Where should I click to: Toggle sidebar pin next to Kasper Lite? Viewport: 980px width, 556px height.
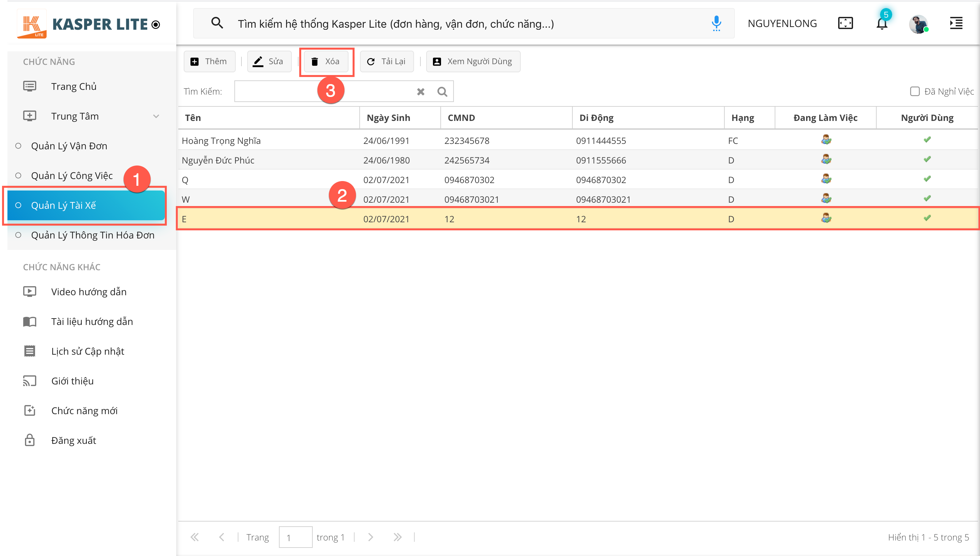click(x=156, y=25)
